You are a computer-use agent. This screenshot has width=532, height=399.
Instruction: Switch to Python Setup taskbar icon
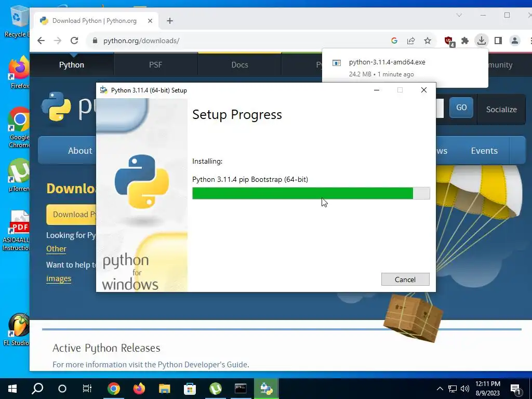pyautogui.click(x=267, y=389)
